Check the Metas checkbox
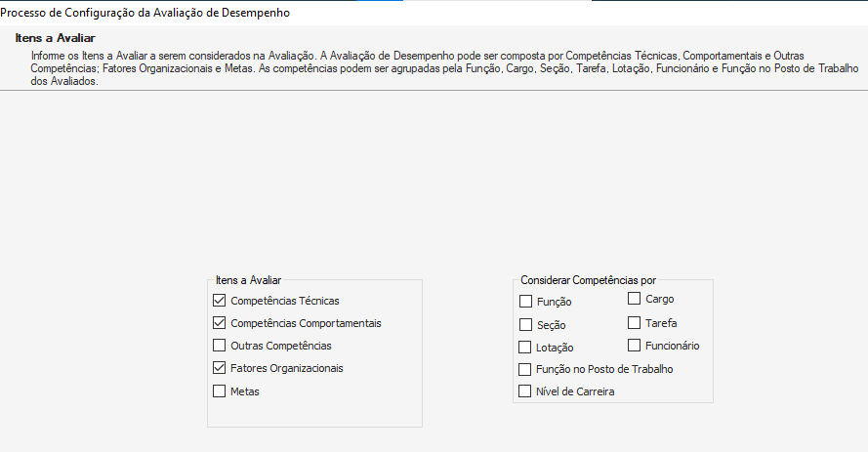Image resolution: width=868 pixels, height=452 pixels. click(x=219, y=391)
